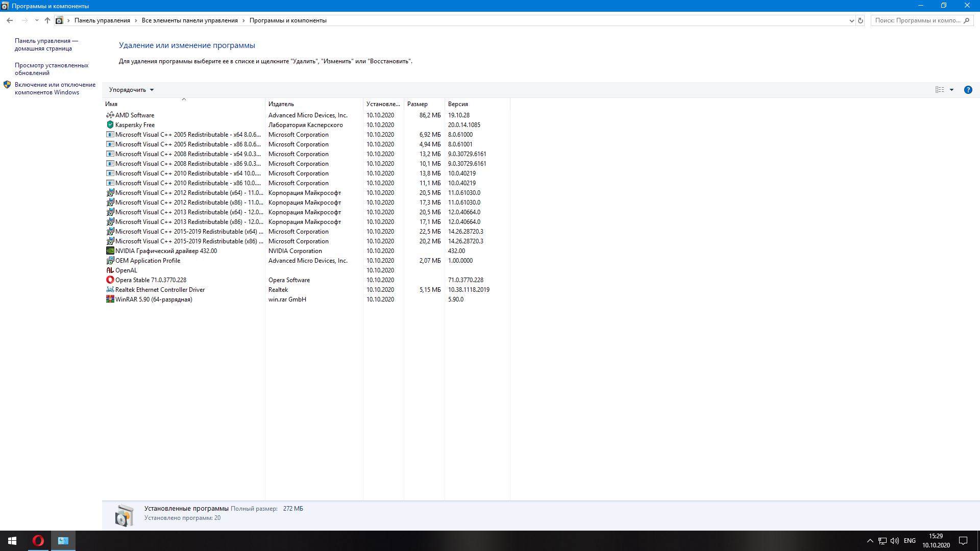Expand the Упорядочить dropdown menu
The image size is (980, 551).
[131, 90]
